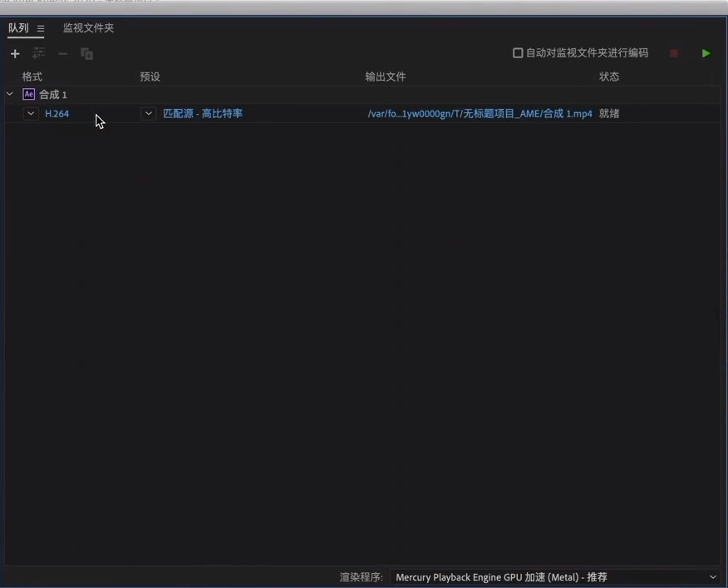Start the queue with green play button
Image resolution: width=728 pixels, height=588 pixels.
706,53
